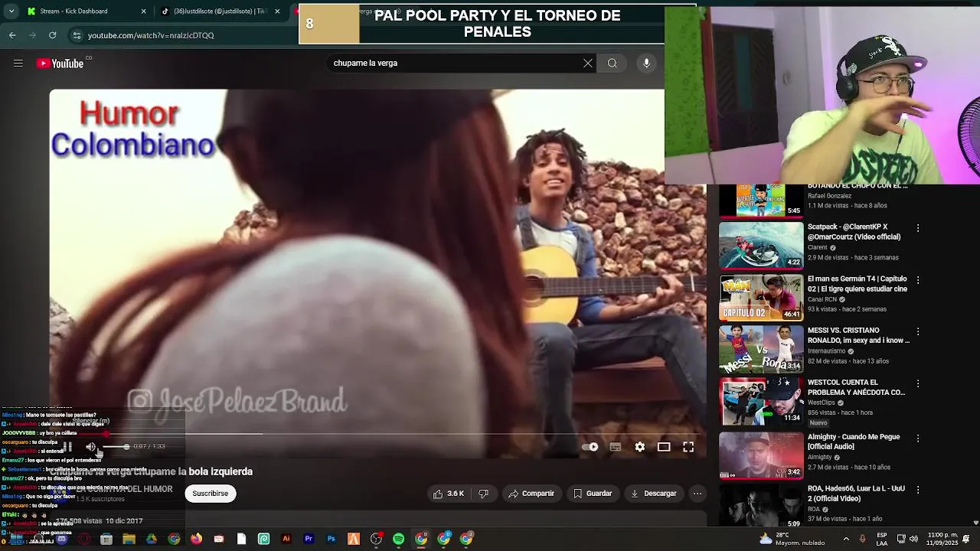Image resolution: width=980 pixels, height=551 pixels.
Task: Launch Adobe Photoshop from the taskbar
Action: click(331, 539)
